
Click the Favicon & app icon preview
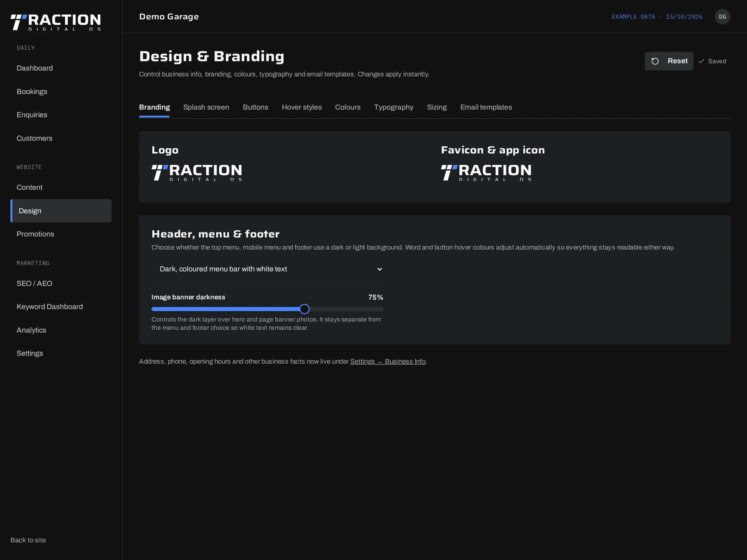(x=486, y=173)
